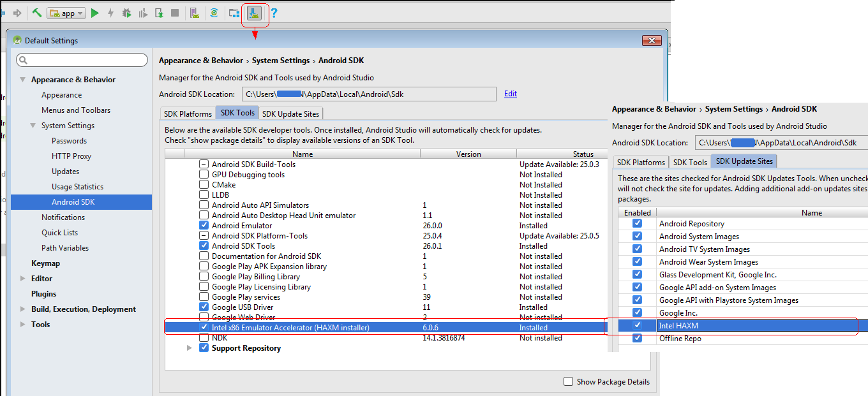This screenshot has height=396, width=868.
Task: Check the NDK checkbox
Action: [x=204, y=338]
